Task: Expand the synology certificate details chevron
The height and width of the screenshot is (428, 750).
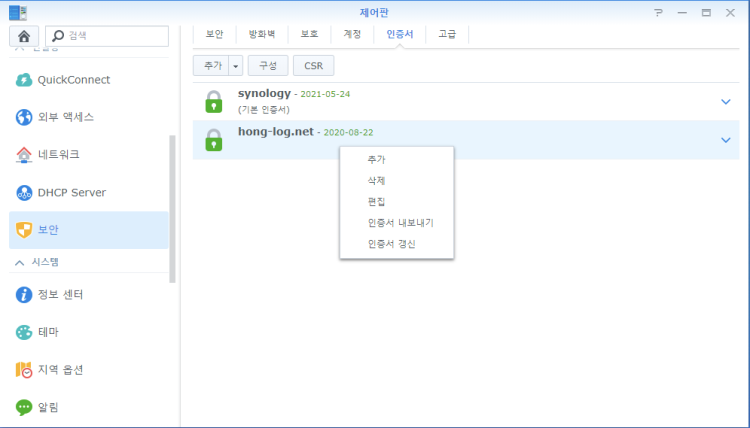Action: (x=726, y=102)
